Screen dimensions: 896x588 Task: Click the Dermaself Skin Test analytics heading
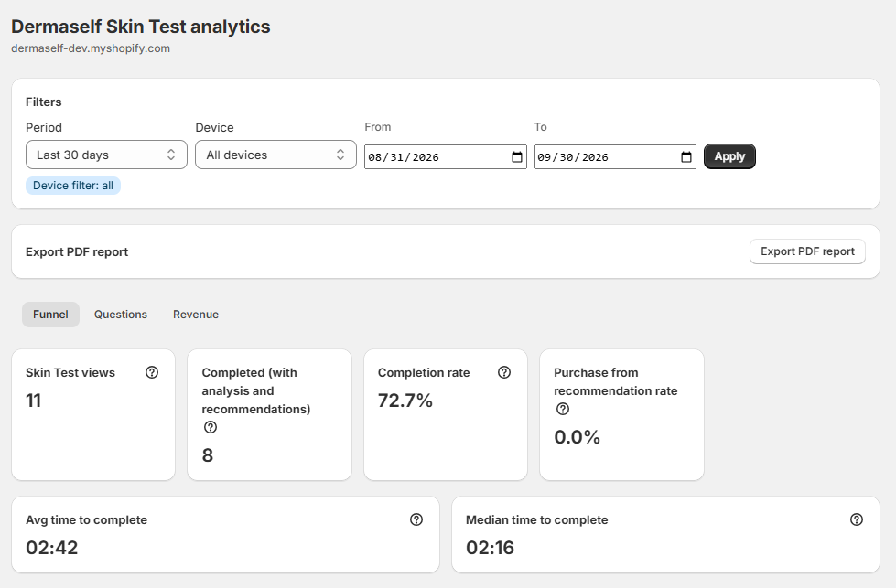tap(141, 27)
